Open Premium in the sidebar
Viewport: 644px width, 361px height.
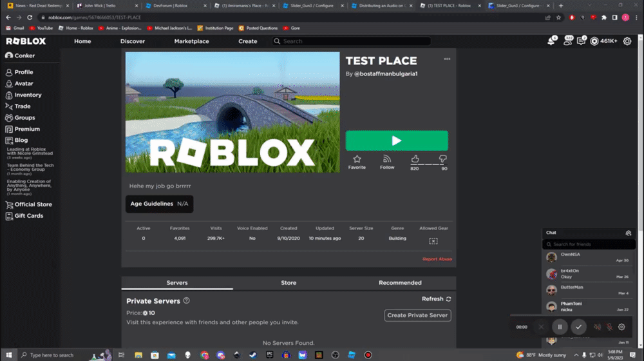coord(23,129)
